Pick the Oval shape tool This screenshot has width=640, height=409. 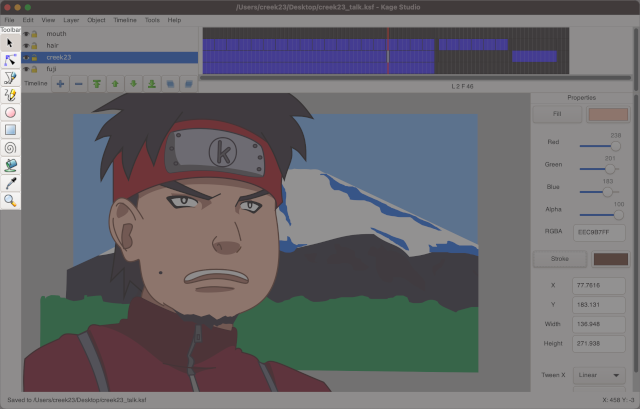(x=11, y=112)
